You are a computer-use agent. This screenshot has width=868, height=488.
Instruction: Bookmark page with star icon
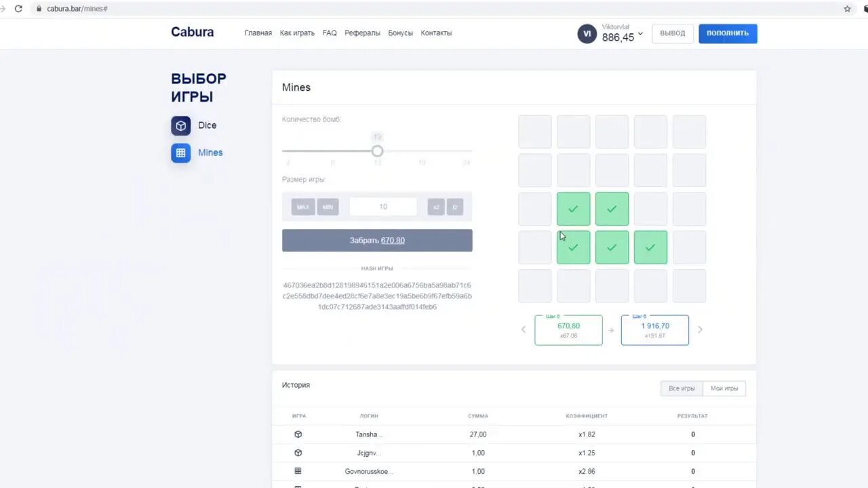(x=847, y=9)
